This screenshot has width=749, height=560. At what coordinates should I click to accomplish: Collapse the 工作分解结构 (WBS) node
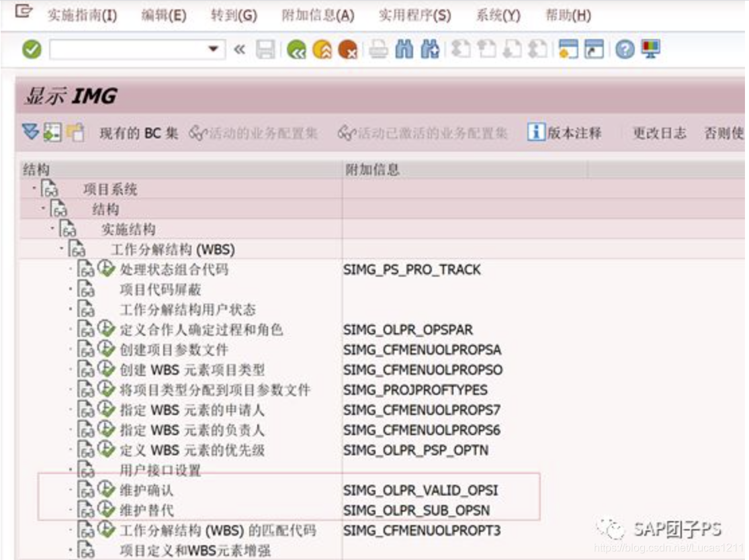pos(62,248)
